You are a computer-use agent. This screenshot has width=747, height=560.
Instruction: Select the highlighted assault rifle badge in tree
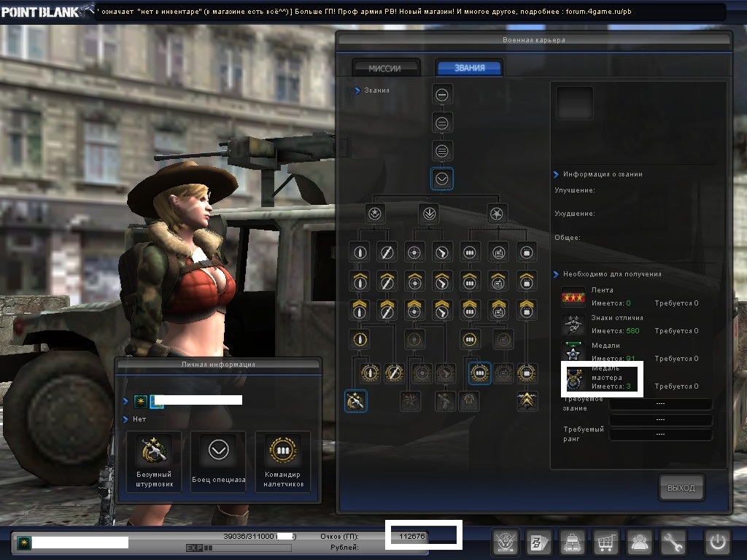(x=355, y=401)
